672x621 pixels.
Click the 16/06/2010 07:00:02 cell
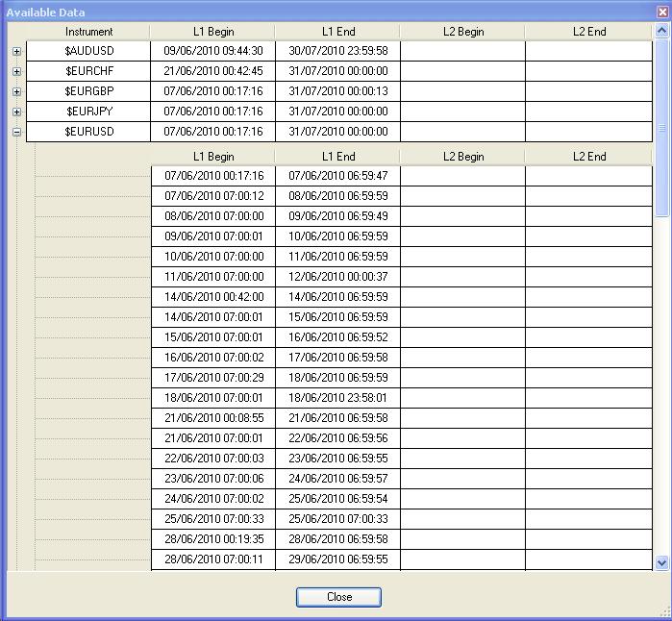tap(213, 358)
